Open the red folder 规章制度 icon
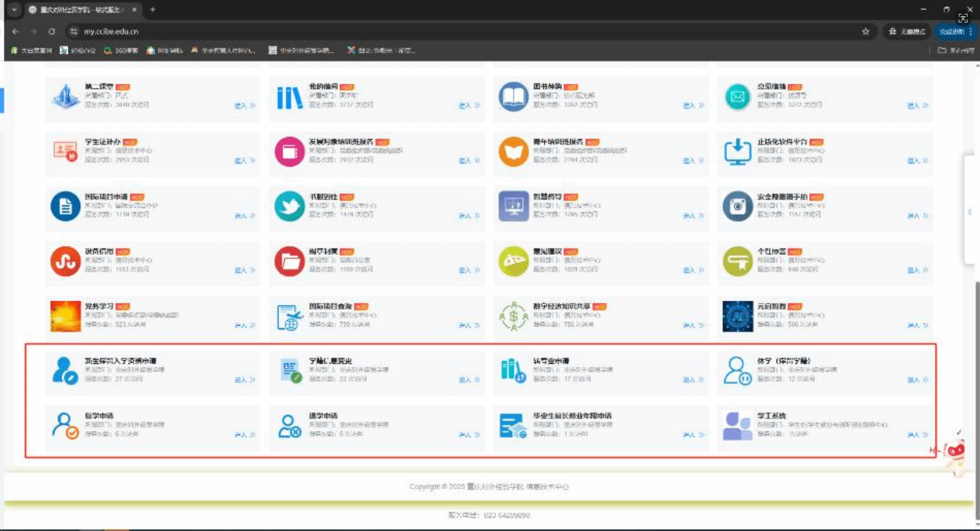 (x=289, y=261)
